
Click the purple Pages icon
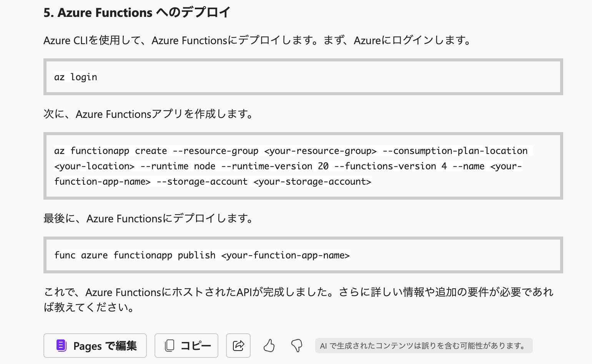(x=62, y=346)
